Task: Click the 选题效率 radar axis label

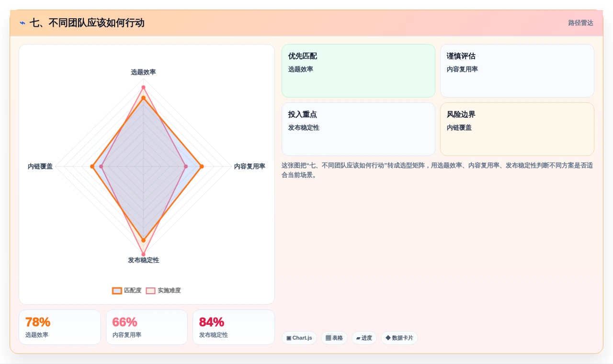Action: pyautogui.click(x=143, y=72)
